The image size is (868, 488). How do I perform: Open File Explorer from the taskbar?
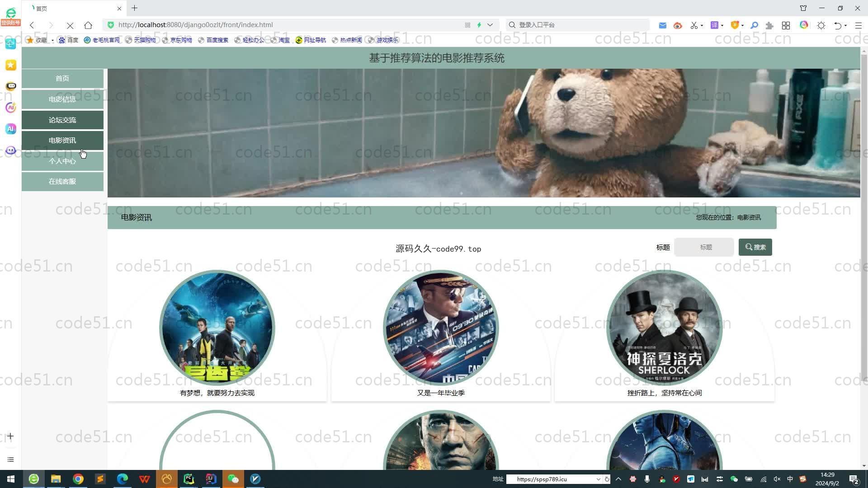(56, 479)
